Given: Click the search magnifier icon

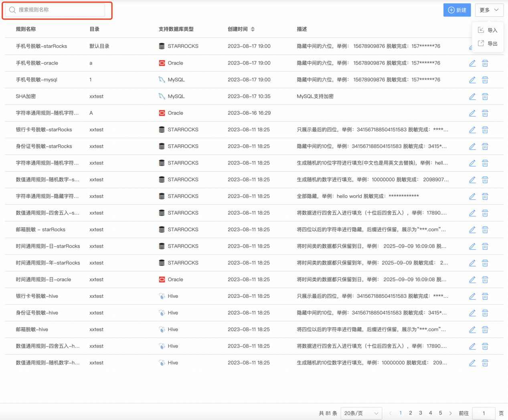Looking at the screenshot, I should pyautogui.click(x=12, y=10).
